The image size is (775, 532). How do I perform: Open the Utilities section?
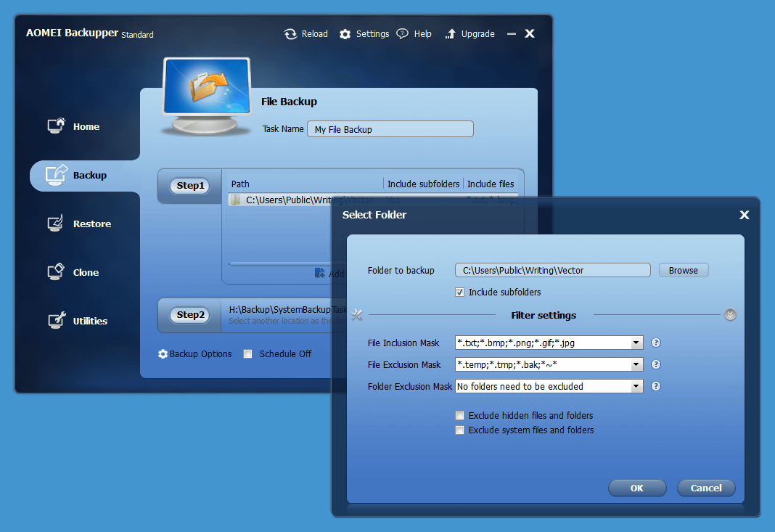[91, 321]
